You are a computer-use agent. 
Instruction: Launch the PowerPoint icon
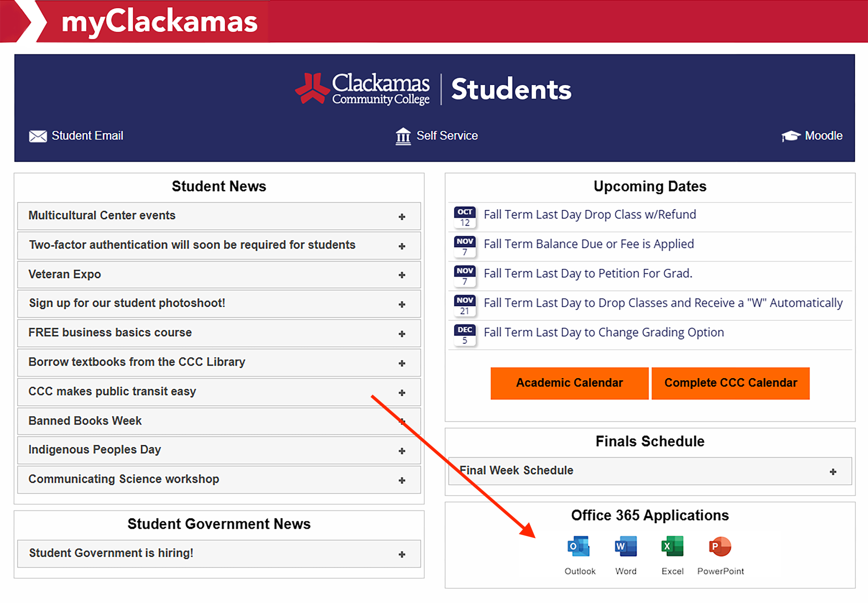pos(720,546)
